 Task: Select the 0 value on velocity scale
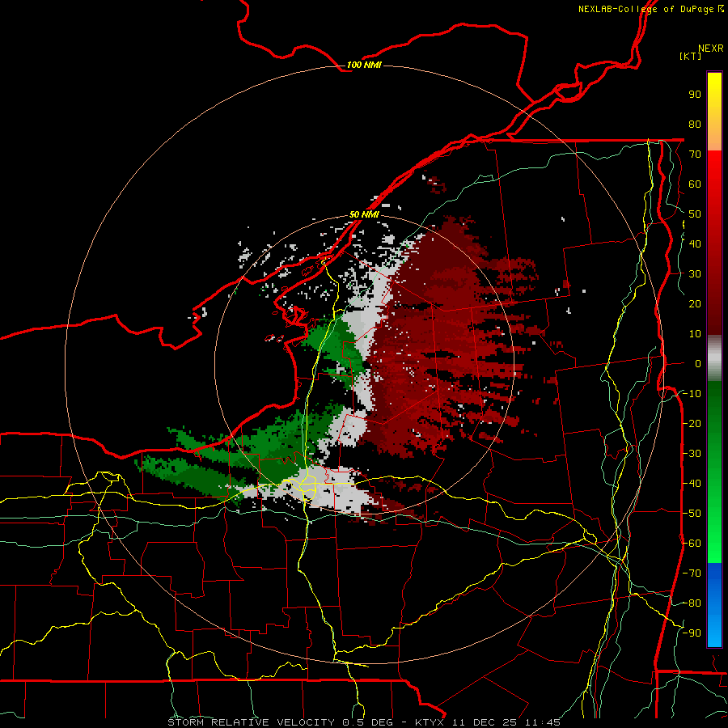pos(698,363)
